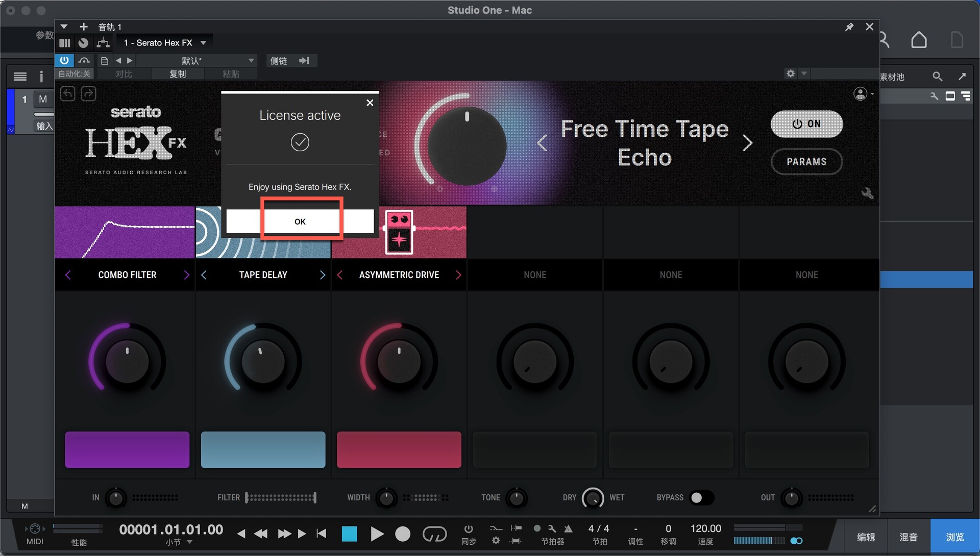Click the undo arrow in Hex FX
The width and height of the screenshot is (980, 556).
click(x=68, y=93)
